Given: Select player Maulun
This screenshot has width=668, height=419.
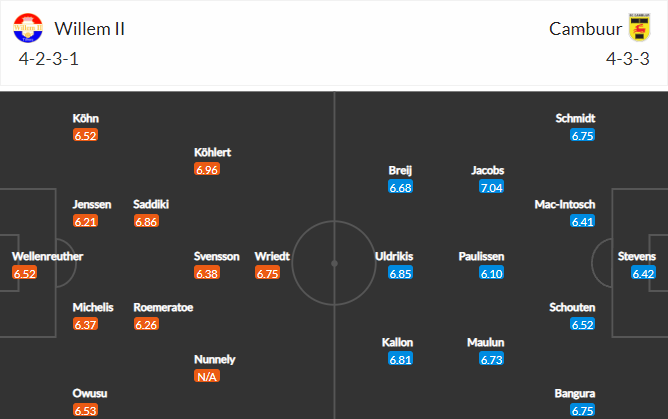Looking at the screenshot, I should pyautogui.click(x=485, y=342).
